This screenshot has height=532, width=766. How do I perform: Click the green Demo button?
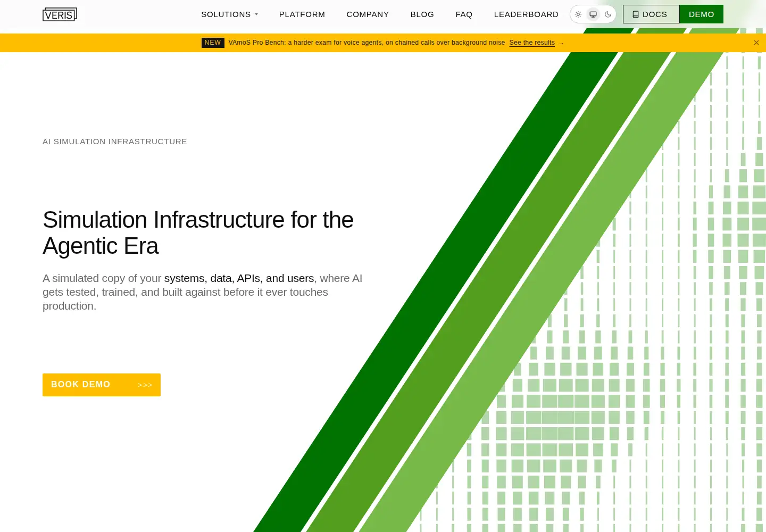pos(702,14)
